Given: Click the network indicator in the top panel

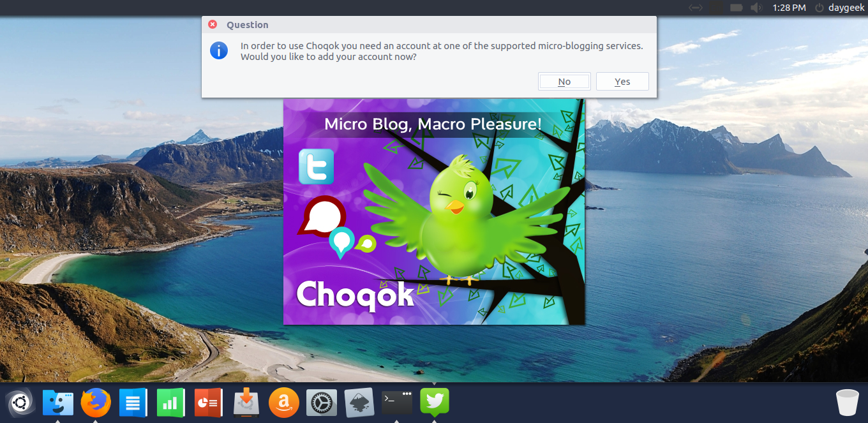Looking at the screenshot, I should coord(696,8).
